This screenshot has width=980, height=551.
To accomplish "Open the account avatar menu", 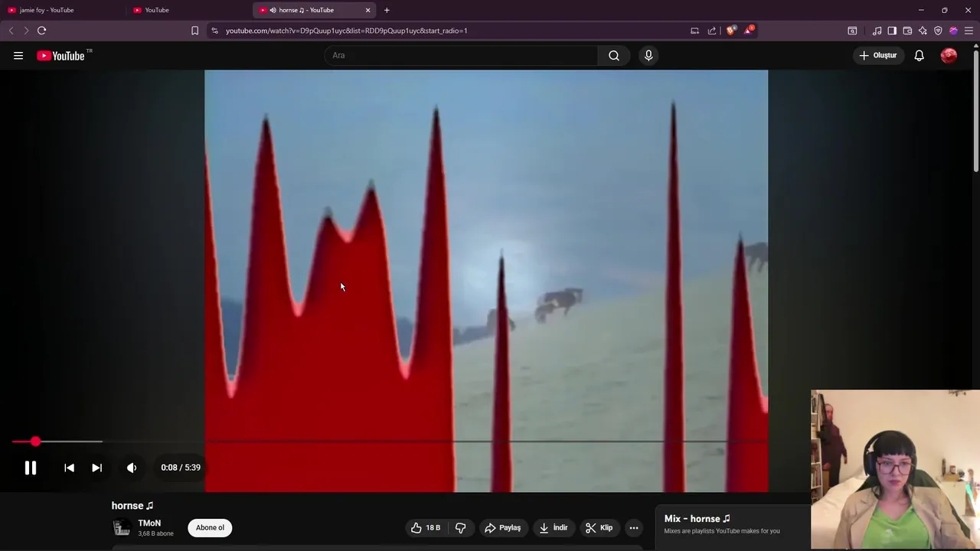I will pos(949,55).
